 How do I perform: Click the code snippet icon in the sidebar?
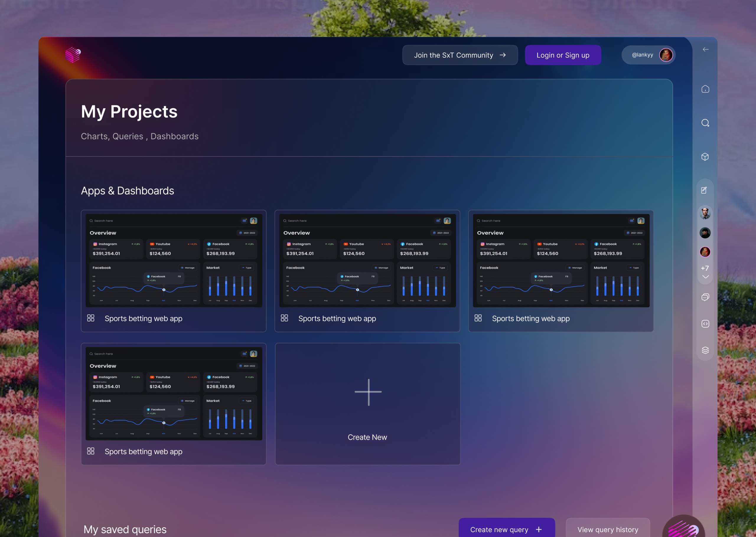tap(706, 324)
